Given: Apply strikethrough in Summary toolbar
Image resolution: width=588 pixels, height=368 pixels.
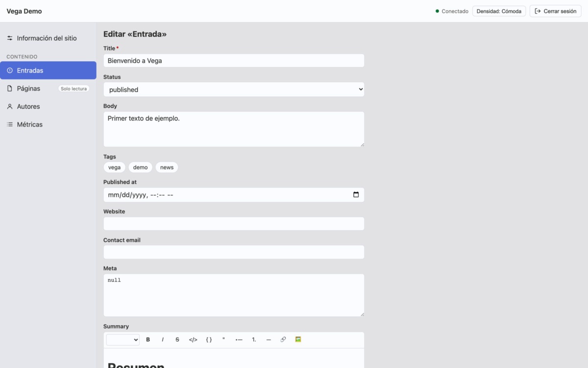Looking at the screenshot, I should (x=177, y=340).
